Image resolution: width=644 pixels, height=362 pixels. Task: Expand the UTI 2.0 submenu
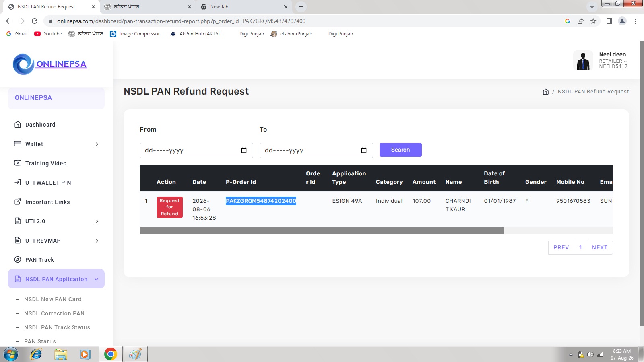[97, 221]
